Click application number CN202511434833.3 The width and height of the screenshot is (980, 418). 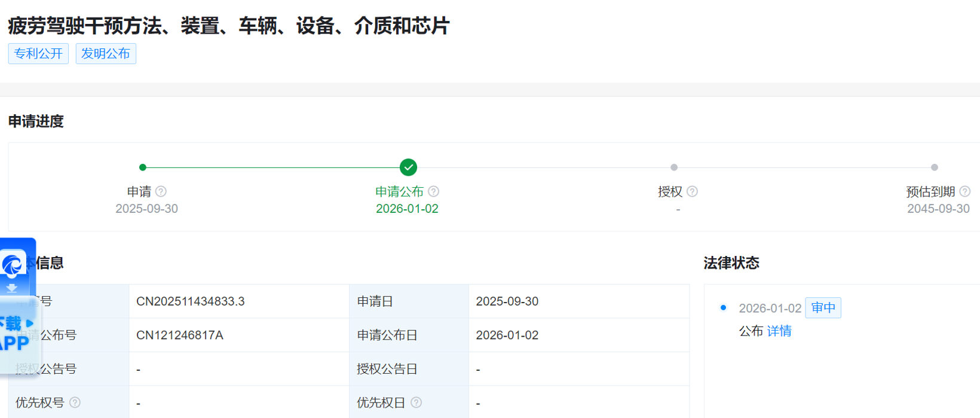(x=191, y=301)
